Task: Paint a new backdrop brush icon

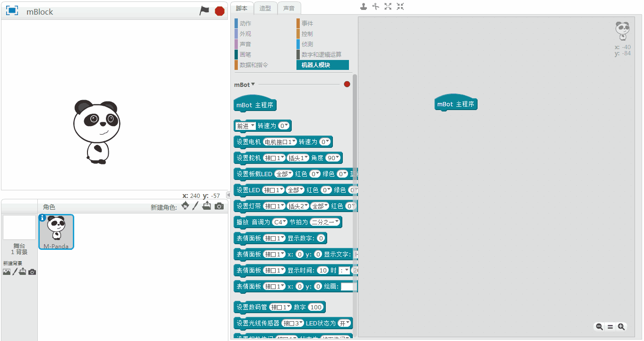Action: pyautogui.click(x=15, y=272)
